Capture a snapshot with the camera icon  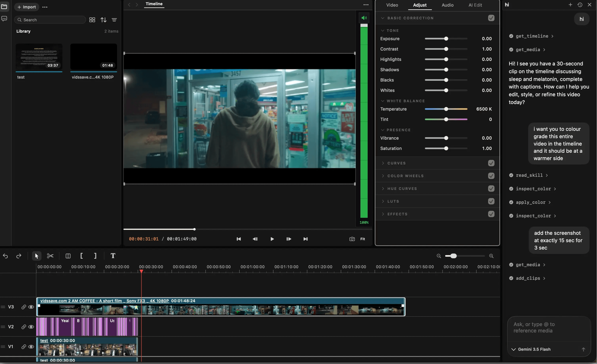click(352, 239)
